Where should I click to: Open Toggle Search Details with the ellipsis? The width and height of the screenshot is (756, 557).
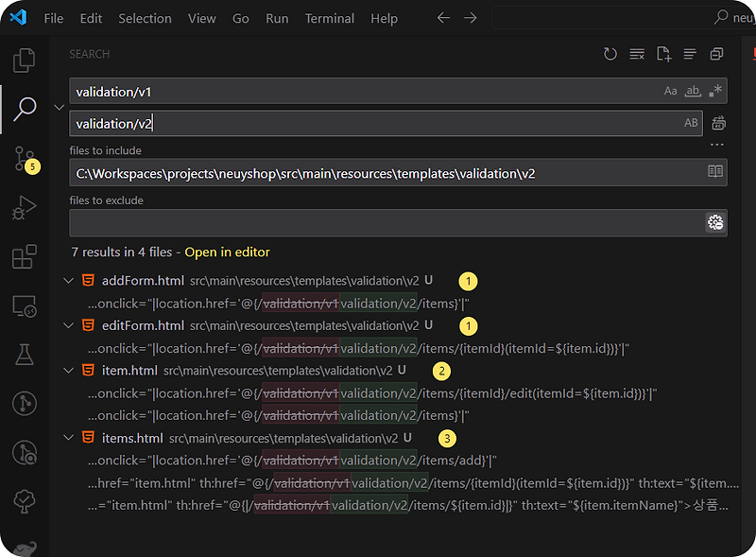tap(715, 143)
